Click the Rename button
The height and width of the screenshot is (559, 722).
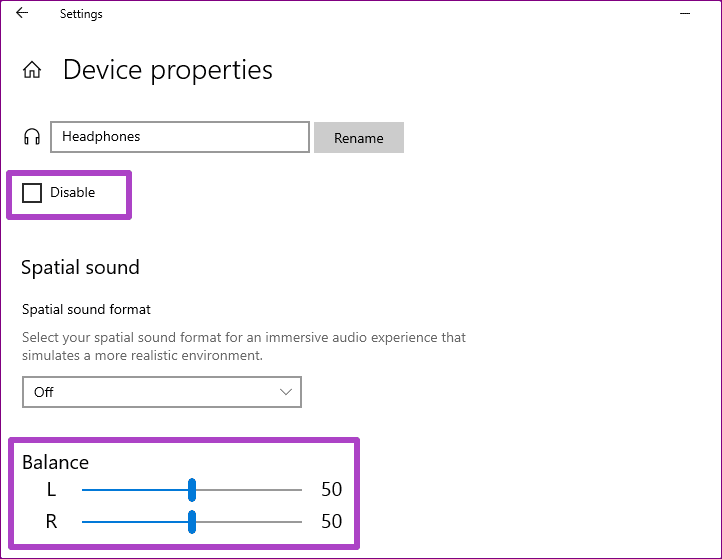(x=359, y=138)
